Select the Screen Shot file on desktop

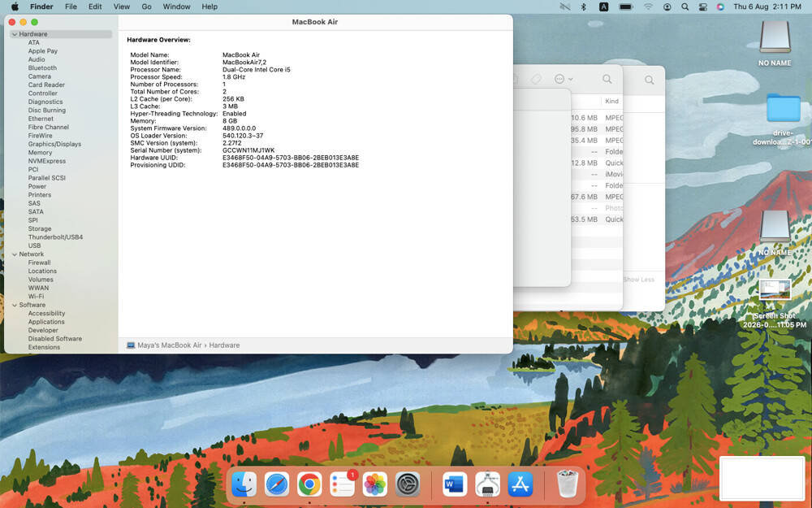(775, 303)
